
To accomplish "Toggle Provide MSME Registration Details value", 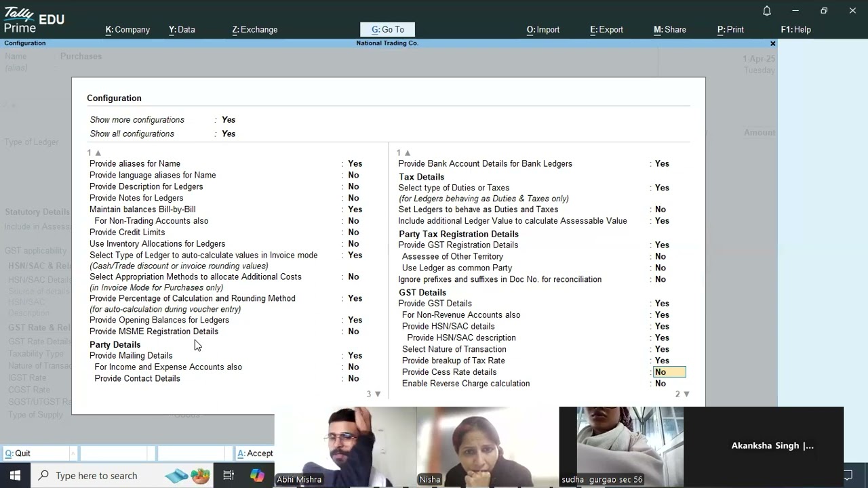I will 353,331.
